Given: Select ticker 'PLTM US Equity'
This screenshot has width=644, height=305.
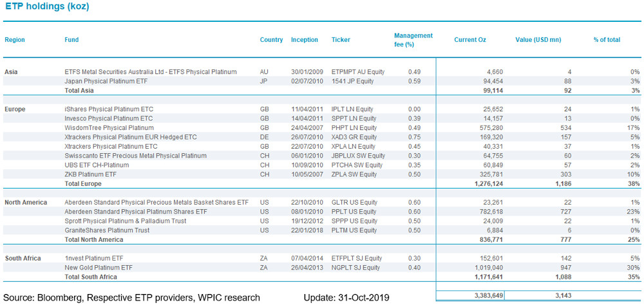Looking at the screenshot, I should [354, 230].
